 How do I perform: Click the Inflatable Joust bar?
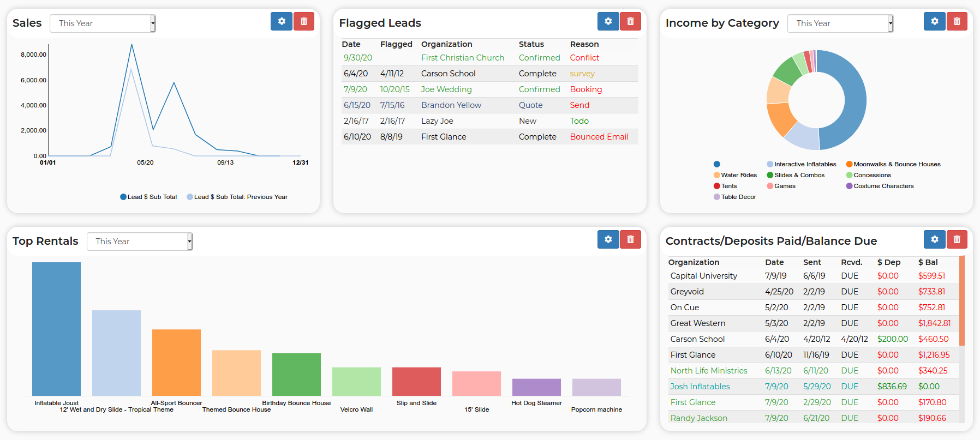coord(56,329)
